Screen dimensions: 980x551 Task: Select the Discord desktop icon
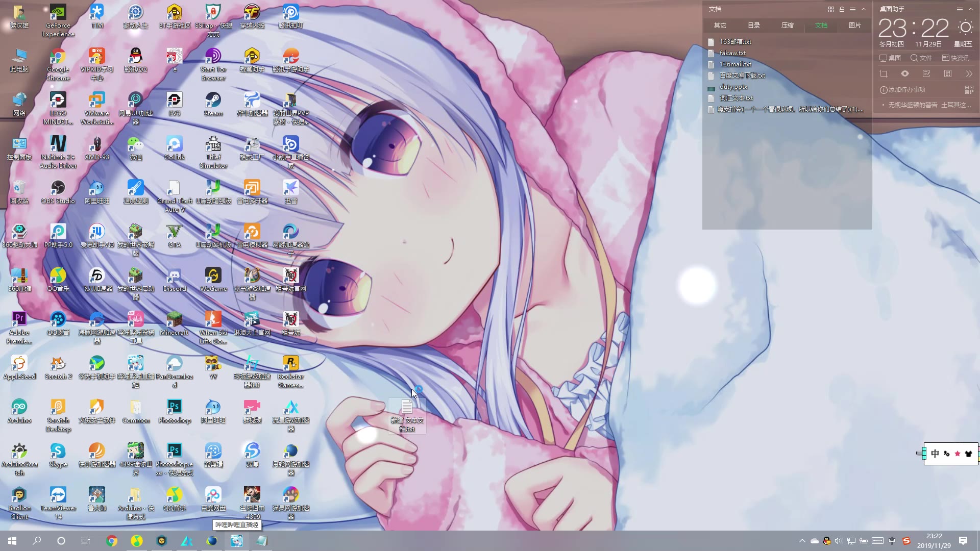[175, 280]
